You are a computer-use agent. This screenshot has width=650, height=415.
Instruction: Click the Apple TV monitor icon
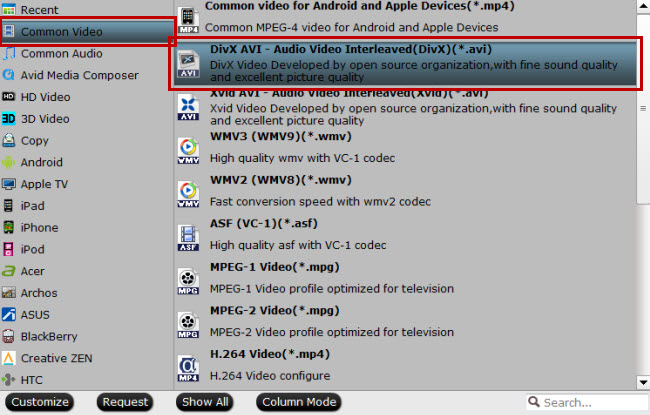click(9, 184)
